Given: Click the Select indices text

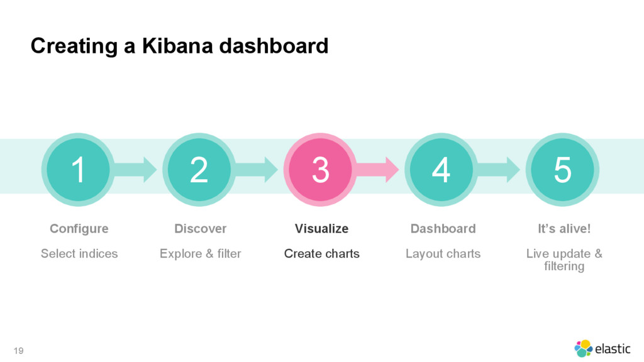Looking at the screenshot, I should point(79,254).
